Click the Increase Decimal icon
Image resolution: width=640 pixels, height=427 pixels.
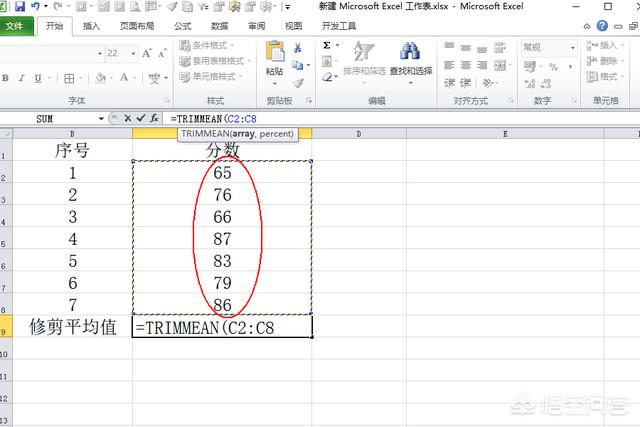pos(530,84)
